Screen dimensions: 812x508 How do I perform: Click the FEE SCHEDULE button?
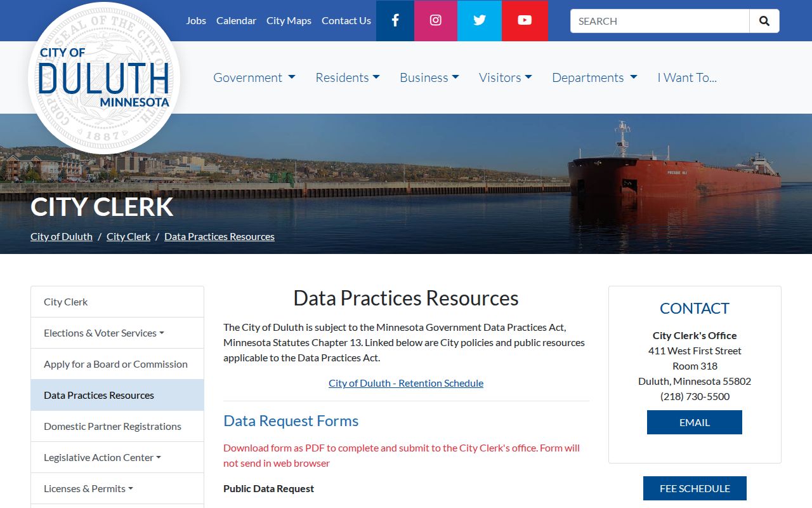[x=695, y=488]
